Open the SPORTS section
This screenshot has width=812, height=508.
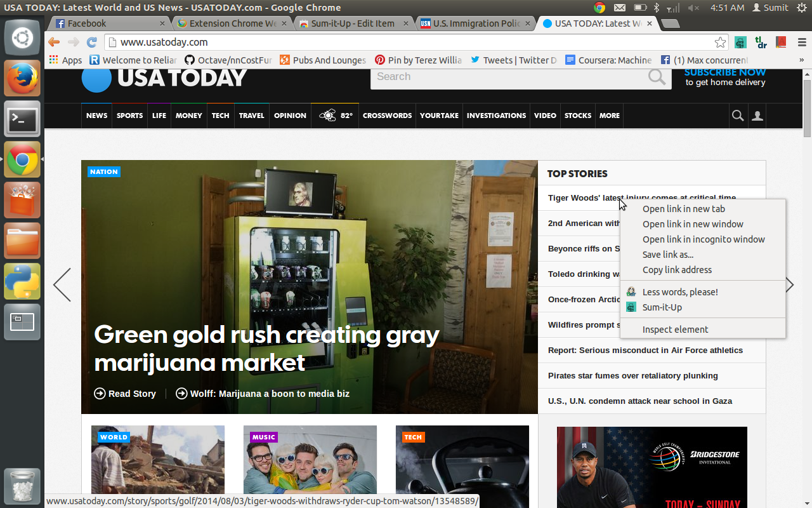pyautogui.click(x=130, y=116)
